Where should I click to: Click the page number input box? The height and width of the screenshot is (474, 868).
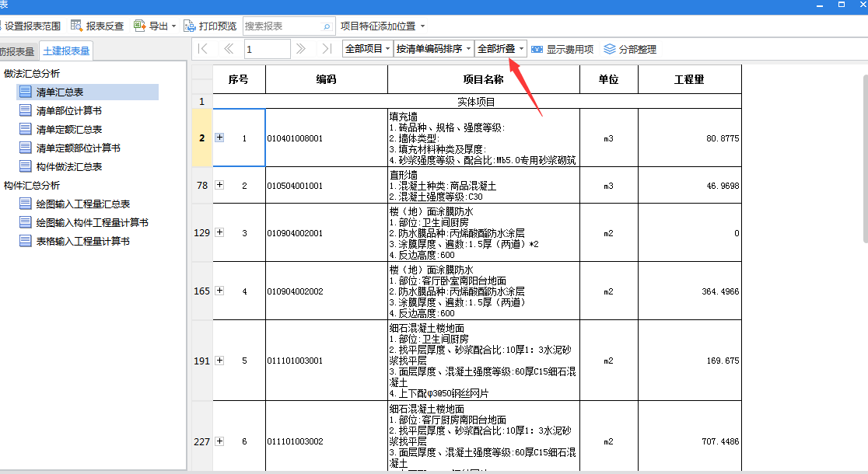[x=268, y=49]
